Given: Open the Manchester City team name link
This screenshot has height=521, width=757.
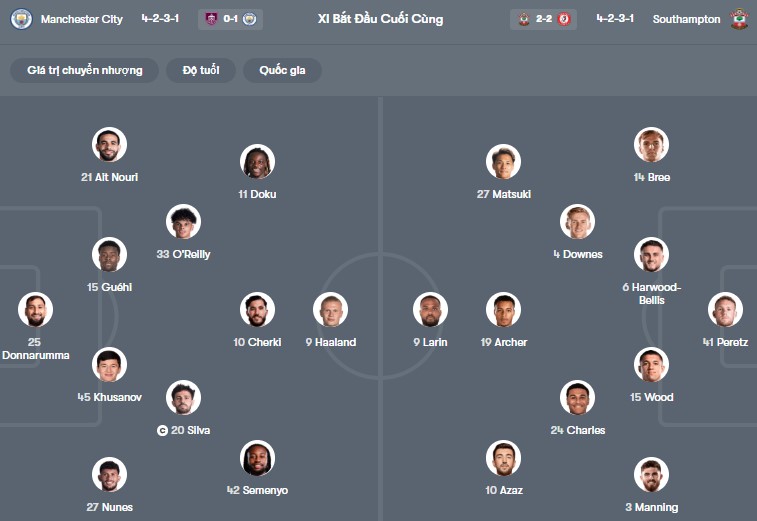Looking at the screenshot, I should point(81,19).
